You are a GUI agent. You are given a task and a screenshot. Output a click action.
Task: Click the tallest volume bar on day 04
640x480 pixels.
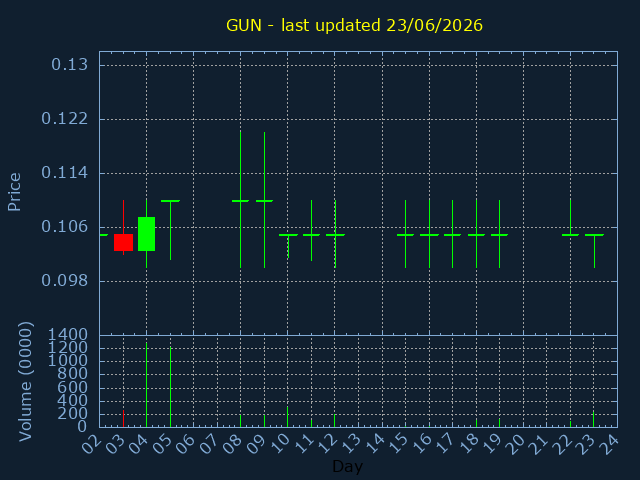click(147, 385)
